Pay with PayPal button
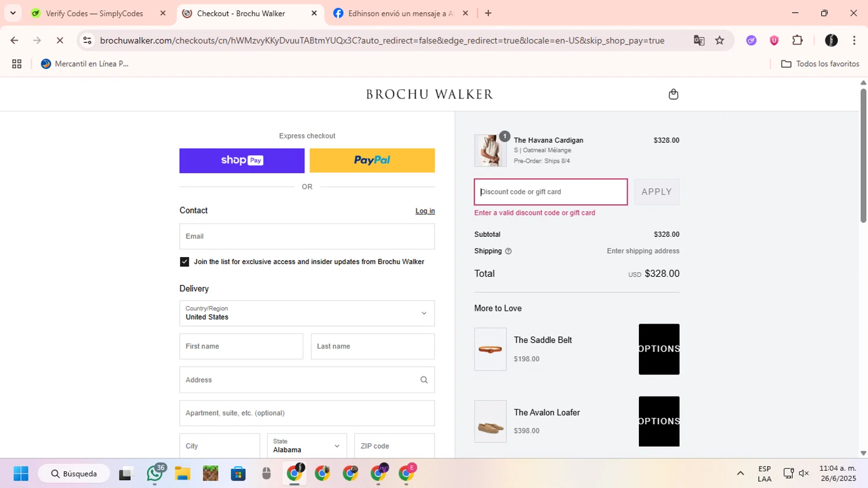 tap(372, 160)
